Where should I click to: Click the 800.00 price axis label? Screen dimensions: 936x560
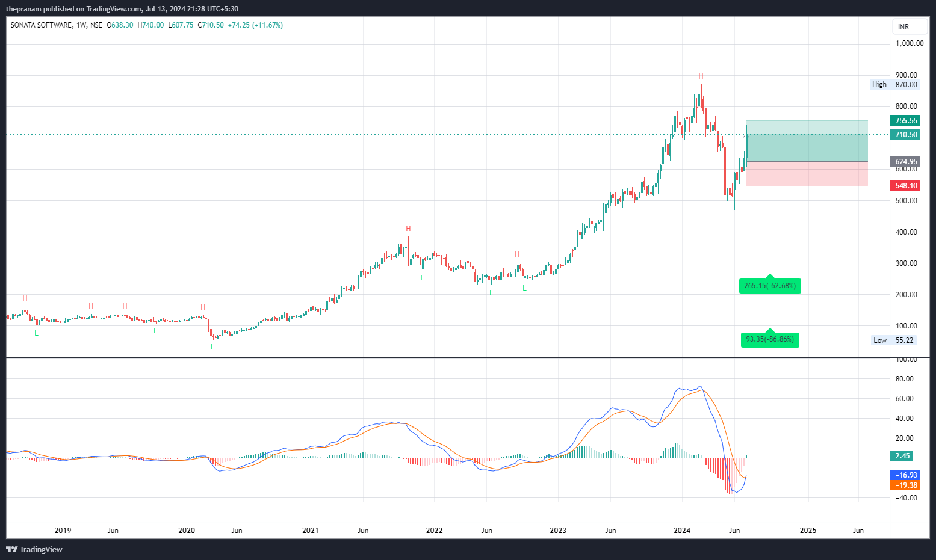[x=907, y=107]
